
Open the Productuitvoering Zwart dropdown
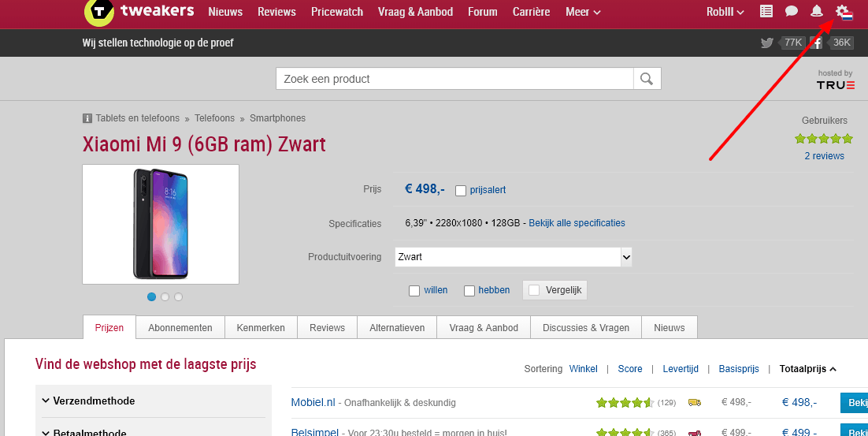point(514,257)
